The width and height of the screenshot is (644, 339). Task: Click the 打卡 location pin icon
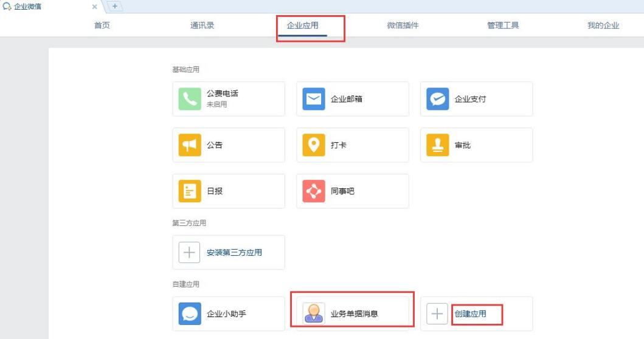tap(314, 145)
